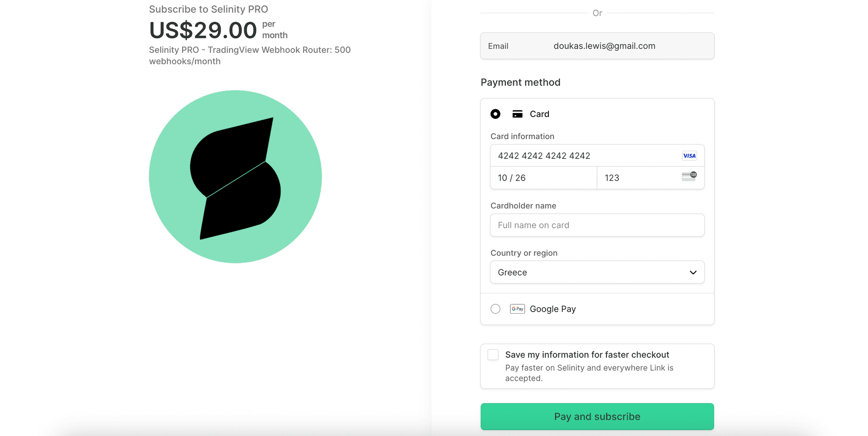Click the Selinity logo image
The image size is (868, 436).
pos(235,177)
